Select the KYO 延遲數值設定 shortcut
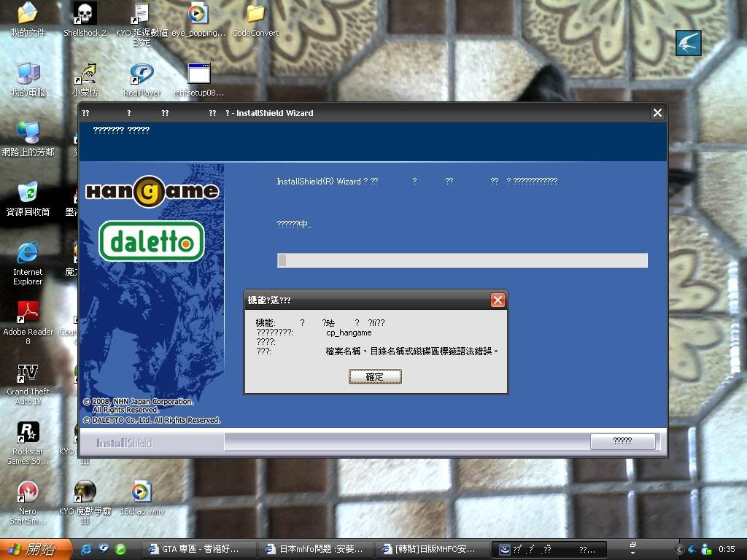Screen dimensions: 747x560 click(142, 24)
